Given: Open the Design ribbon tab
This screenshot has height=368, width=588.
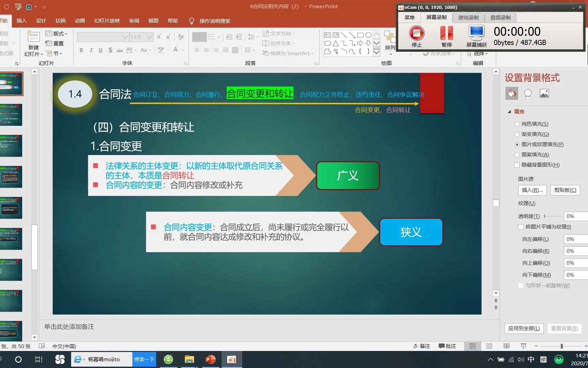Looking at the screenshot, I should (x=41, y=21).
